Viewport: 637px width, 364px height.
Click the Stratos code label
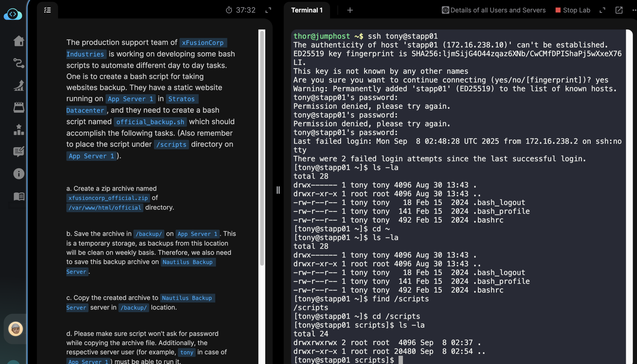coord(182,99)
